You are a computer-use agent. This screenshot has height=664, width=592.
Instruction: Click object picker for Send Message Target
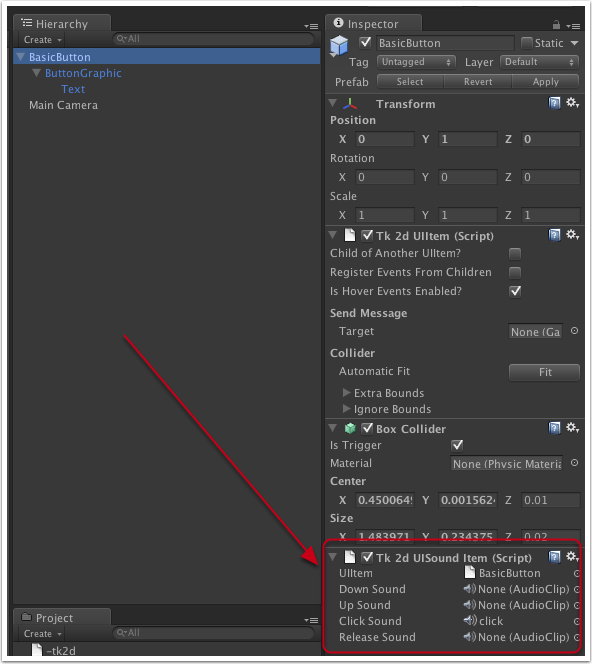coord(574,331)
